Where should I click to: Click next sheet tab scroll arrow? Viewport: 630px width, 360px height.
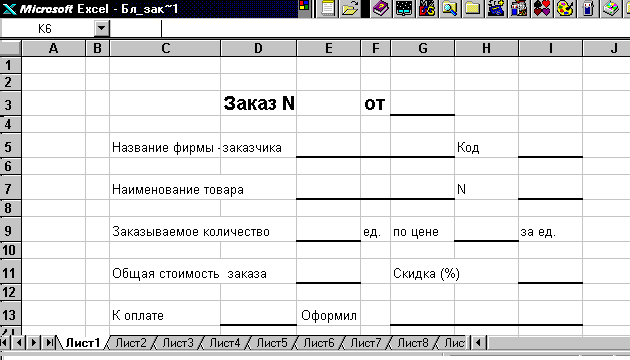[x=34, y=343]
